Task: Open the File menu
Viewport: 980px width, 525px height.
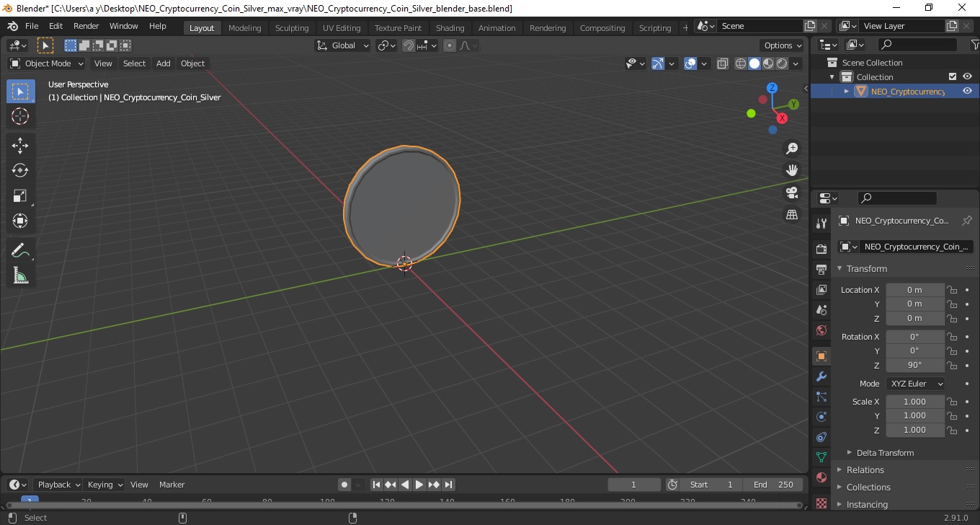Action: click(32, 26)
